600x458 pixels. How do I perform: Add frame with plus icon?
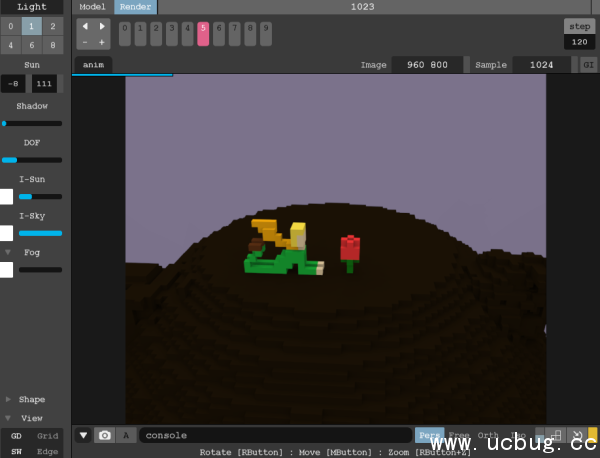[102, 42]
